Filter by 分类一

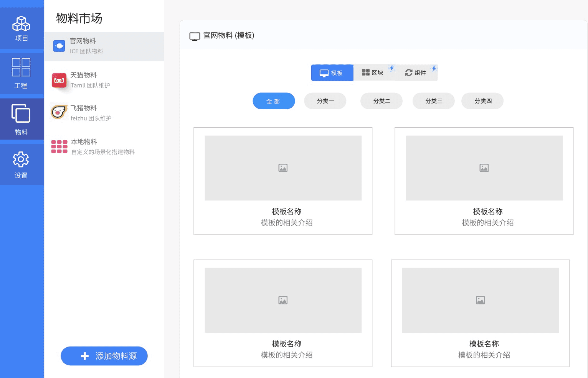(325, 101)
